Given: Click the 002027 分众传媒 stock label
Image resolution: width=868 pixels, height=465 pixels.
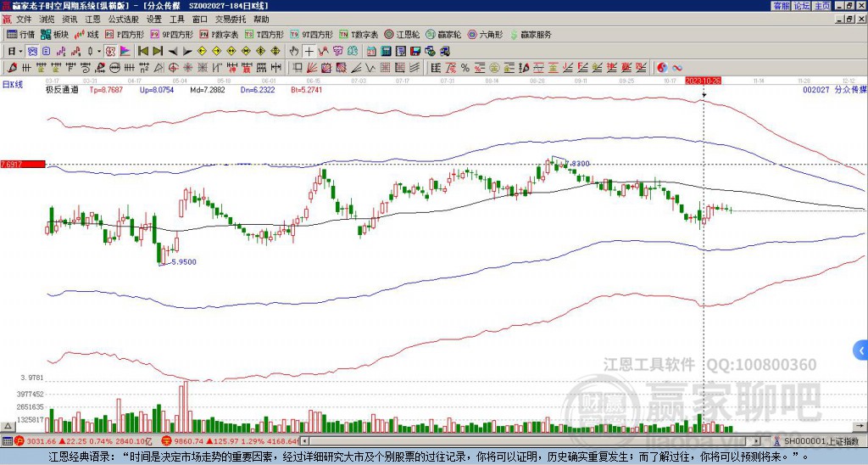Looking at the screenshot, I should pyautogui.click(x=835, y=89).
